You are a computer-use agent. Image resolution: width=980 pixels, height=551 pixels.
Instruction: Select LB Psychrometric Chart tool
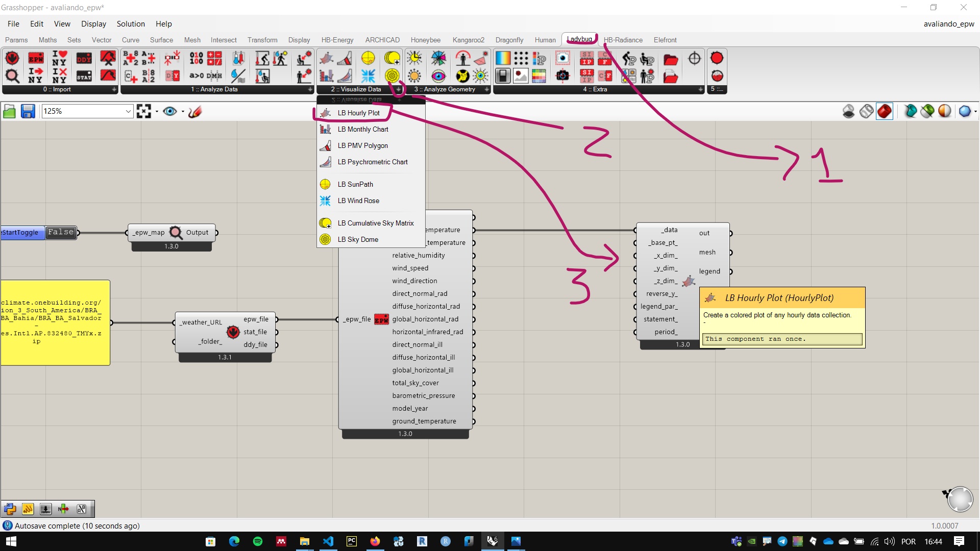click(x=373, y=161)
